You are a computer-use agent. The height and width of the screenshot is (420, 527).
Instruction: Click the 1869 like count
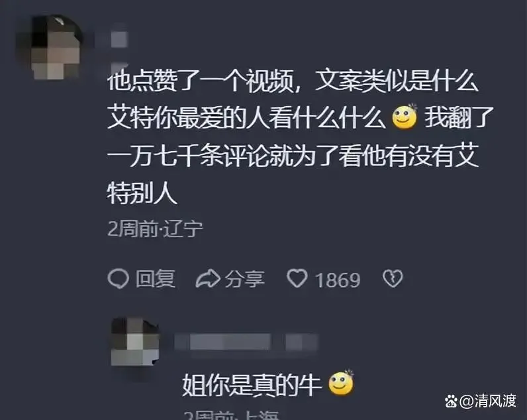point(338,280)
